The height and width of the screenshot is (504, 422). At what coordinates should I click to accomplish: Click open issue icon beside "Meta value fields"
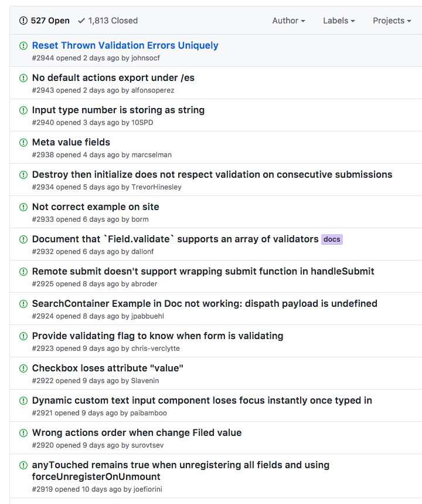pos(23,143)
